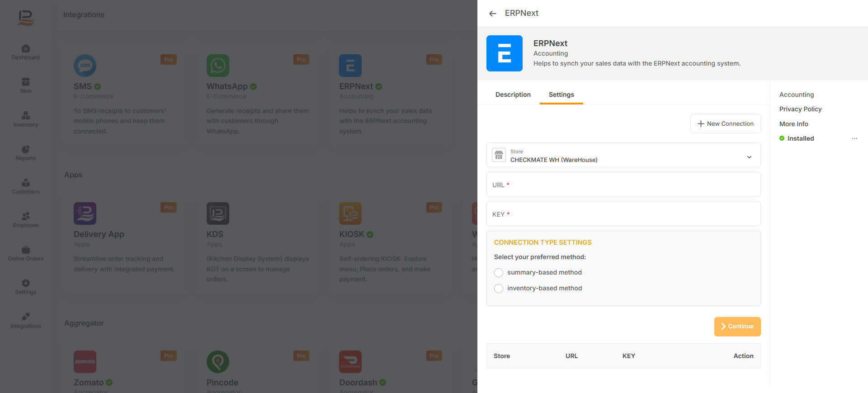Click the WhatsApp card title
This screenshot has height=393, width=868.
tap(227, 86)
